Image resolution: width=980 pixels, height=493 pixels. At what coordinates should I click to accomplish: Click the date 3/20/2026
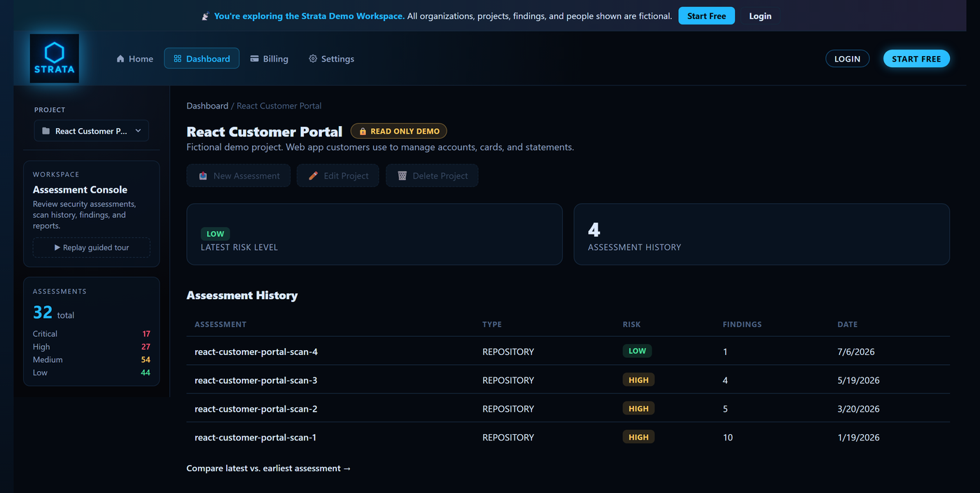click(858, 408)
